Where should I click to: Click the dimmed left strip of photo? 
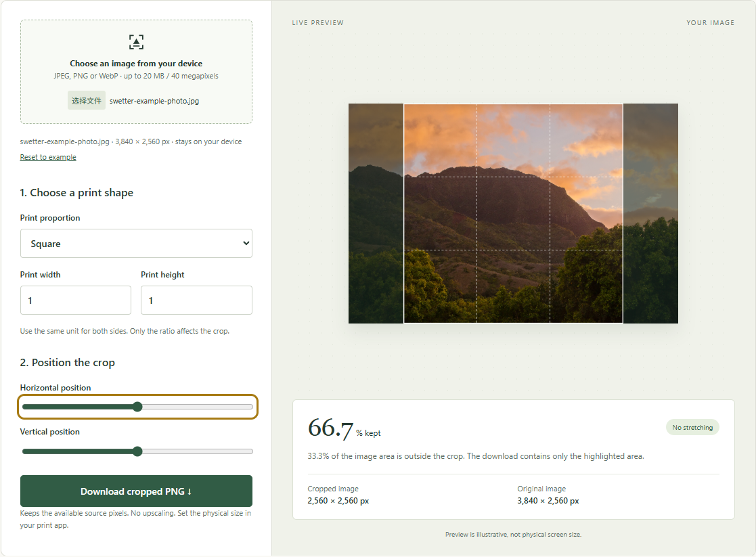[376, 214]
